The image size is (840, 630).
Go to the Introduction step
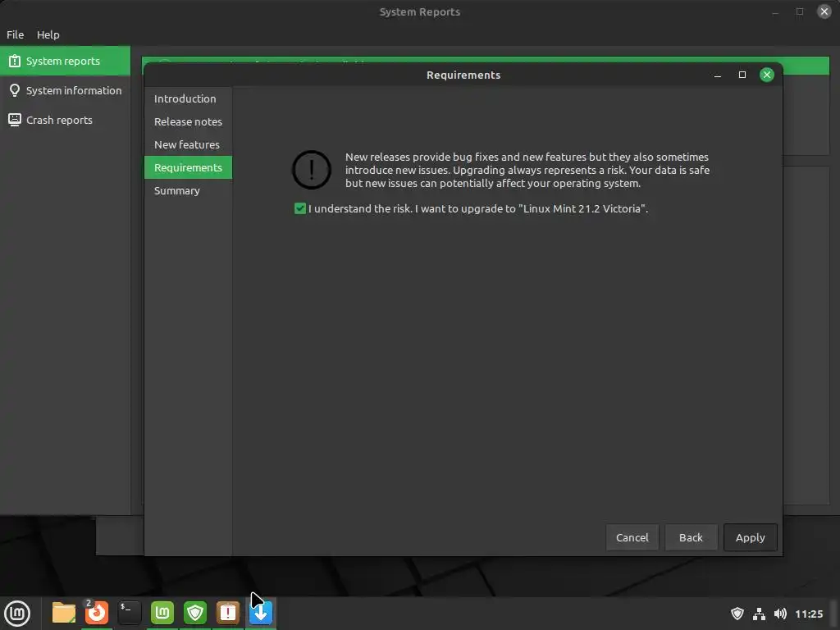188,98
